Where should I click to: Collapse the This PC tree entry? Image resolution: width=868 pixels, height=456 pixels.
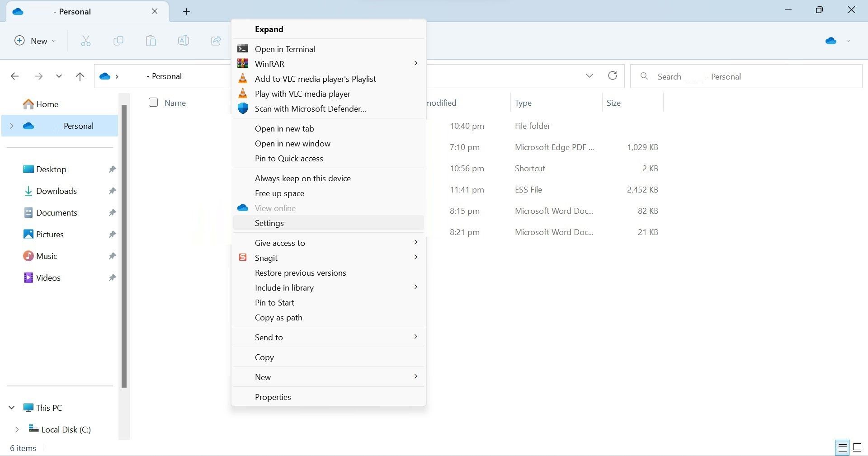(x=11, y=407)
